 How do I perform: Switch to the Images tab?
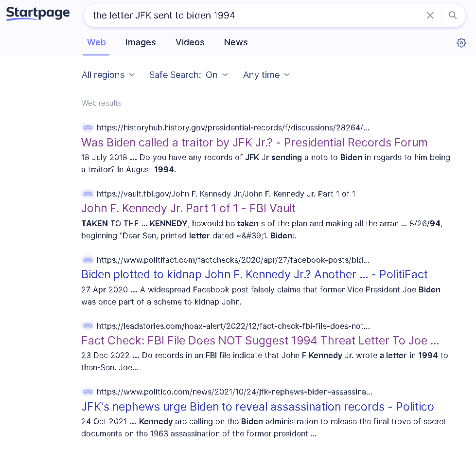(141, 42)
